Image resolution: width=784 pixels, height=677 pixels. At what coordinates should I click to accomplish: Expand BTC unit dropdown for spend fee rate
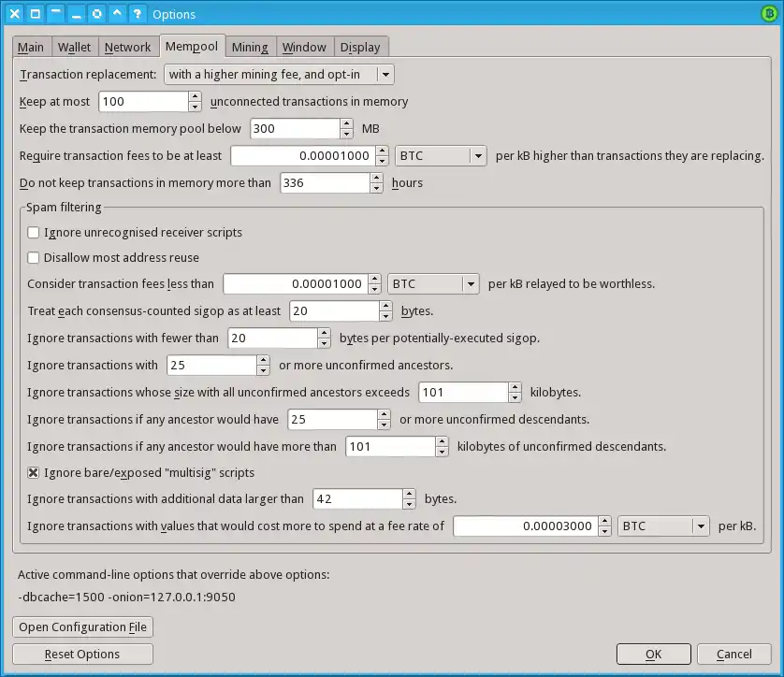click(664, 526)
